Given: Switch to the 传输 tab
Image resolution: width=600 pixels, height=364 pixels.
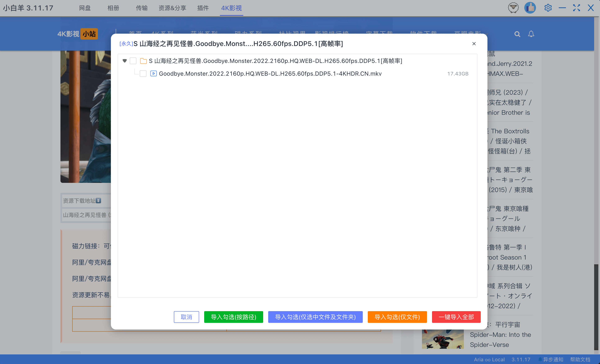Looking at the screenshot, I should 141,8.
